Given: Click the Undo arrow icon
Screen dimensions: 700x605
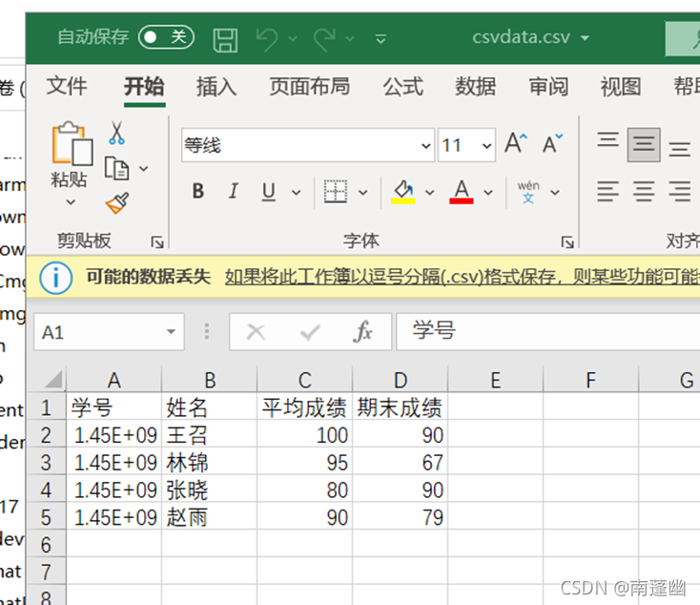Looking at the screenshot, I should pyautogui.click(x=267, y=39).
